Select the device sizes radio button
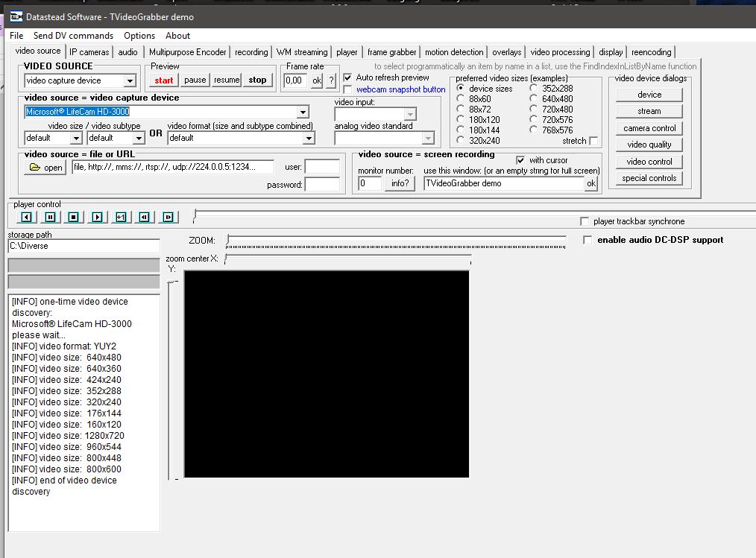Screen dimensions: 756x558 click(x=461, y=88)
